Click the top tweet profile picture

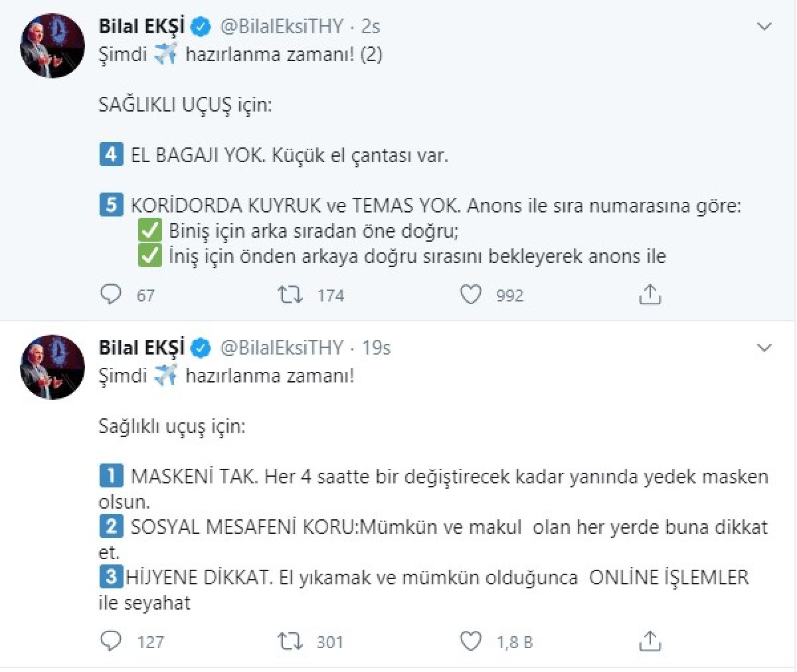tap(52, 45)
